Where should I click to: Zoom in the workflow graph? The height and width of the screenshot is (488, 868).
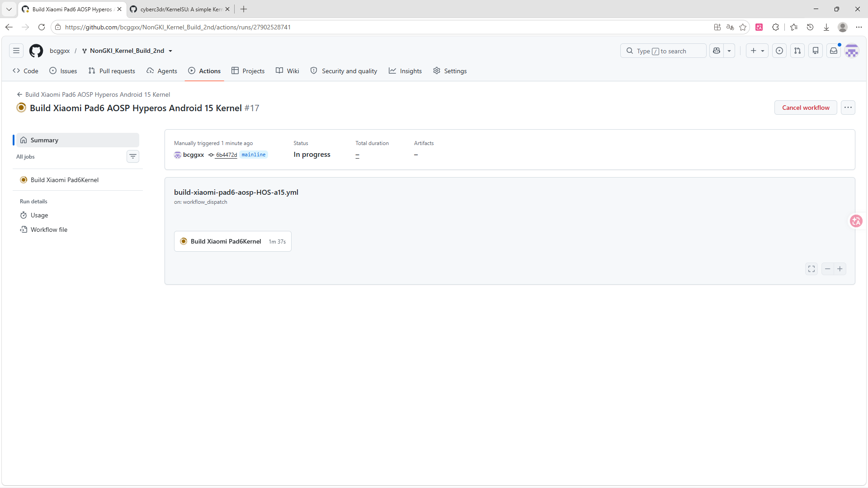840,269
